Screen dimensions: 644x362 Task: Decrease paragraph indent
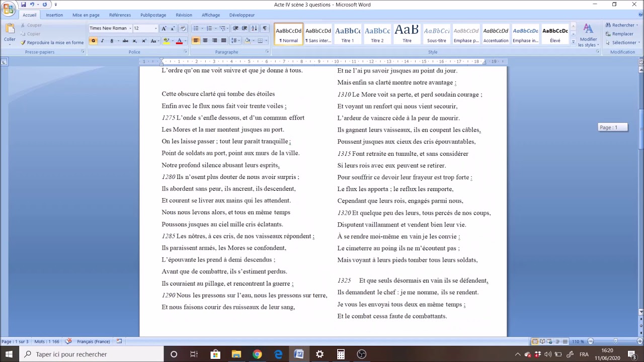(235, 28)
